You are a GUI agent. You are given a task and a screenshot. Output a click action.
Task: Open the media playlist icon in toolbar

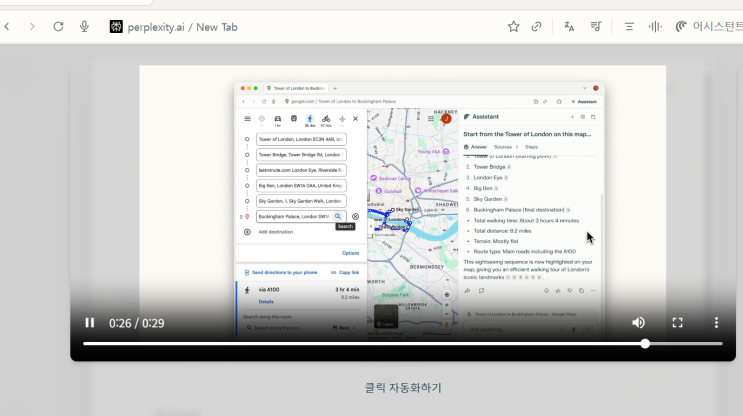click(596, 27)
